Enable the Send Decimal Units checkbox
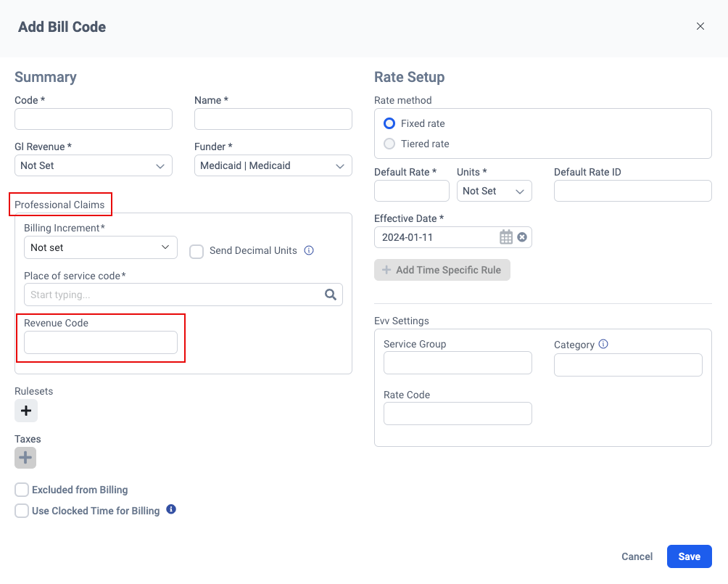728x584 pixels. pyautogui.click(x=196, y=251)
